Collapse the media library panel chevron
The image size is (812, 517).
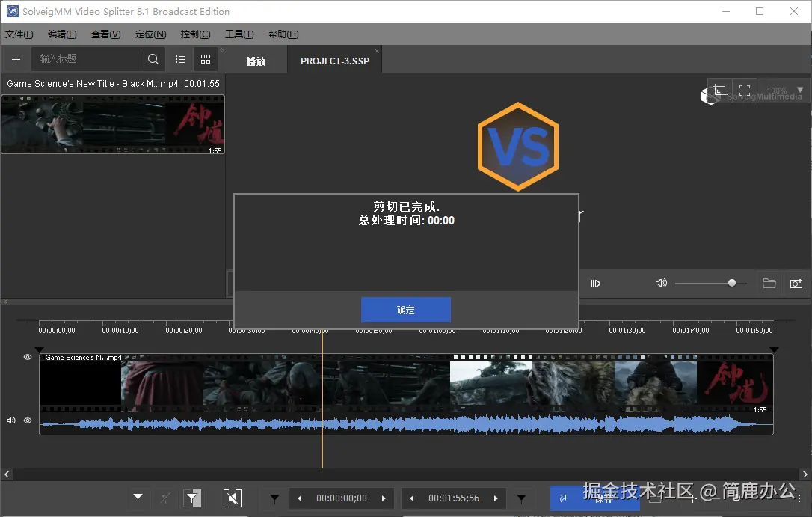[x=222, y=49]
